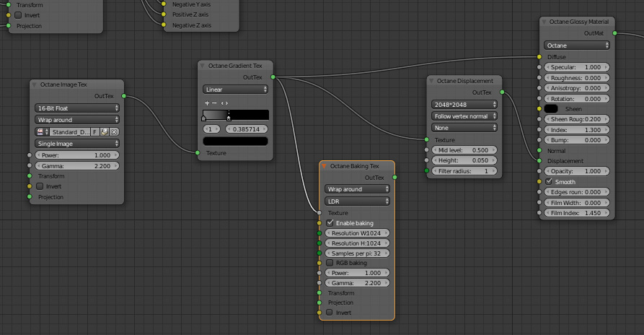This screenshot has width=644, height=335.
Task: Click the Gradient Tex OutTex output socket
Action: [273, 77]
